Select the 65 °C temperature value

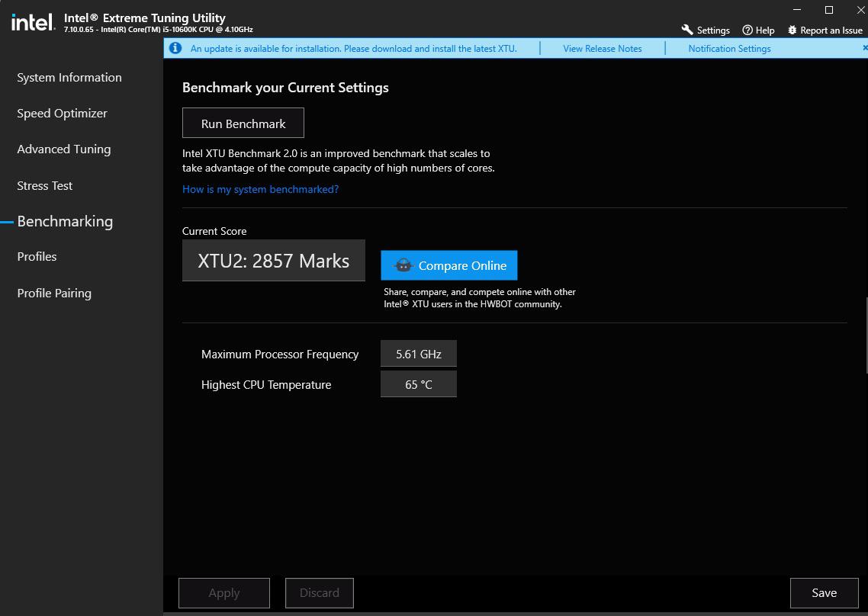[419, 384]
